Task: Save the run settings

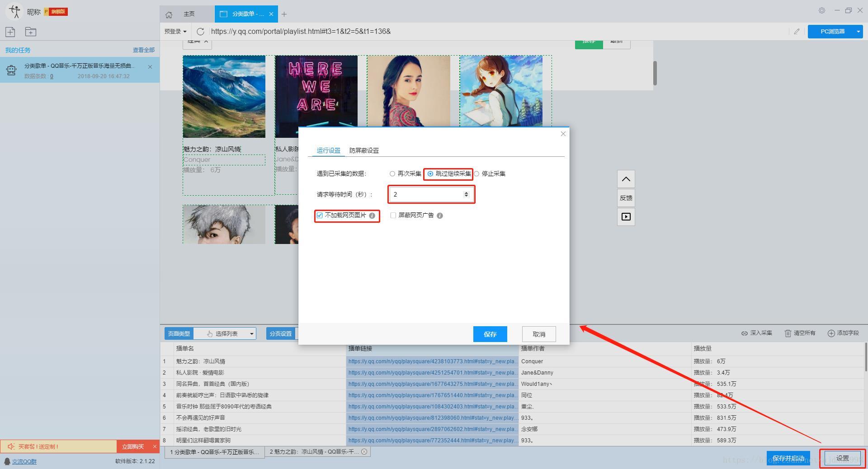Action: click(490, 334)
